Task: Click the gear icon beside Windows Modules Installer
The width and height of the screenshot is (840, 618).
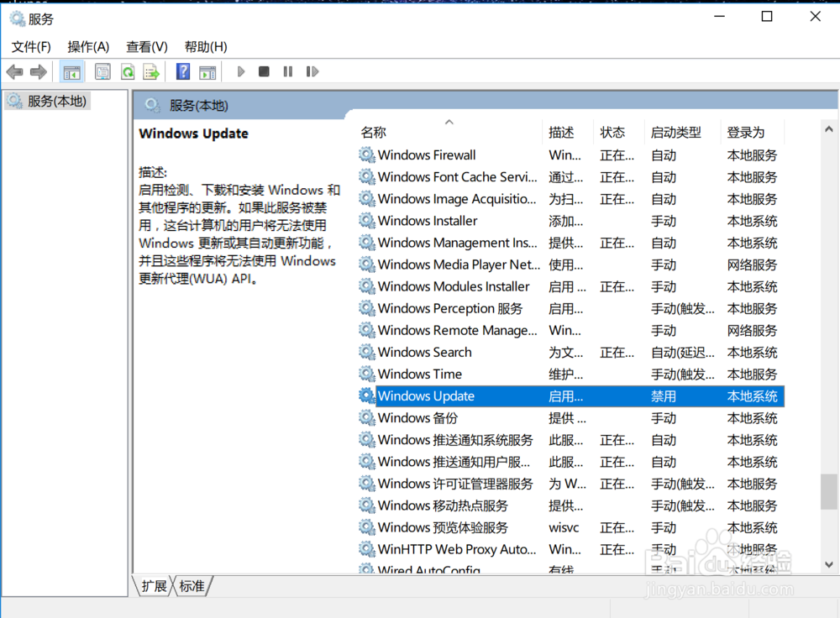Action: click(366, 286)
